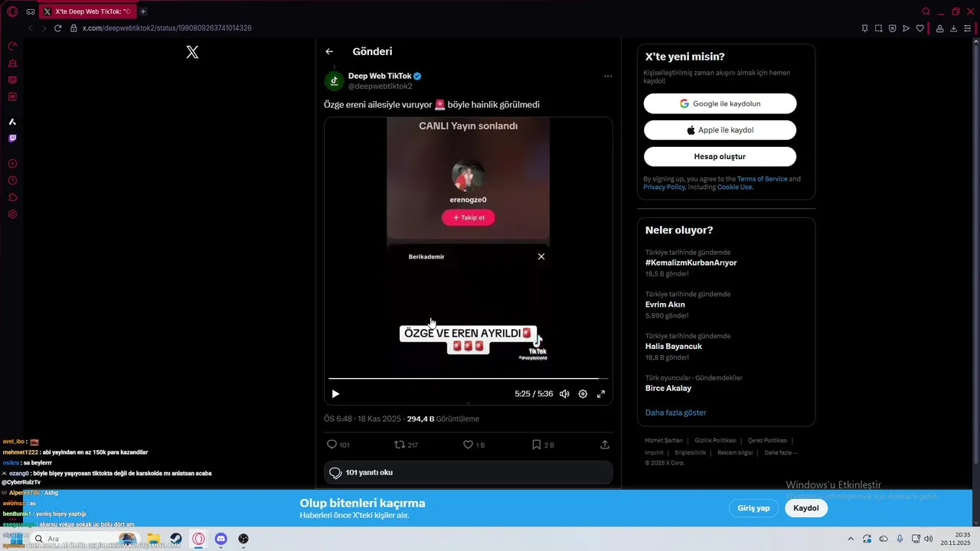Open GX Control speedometer icon in sidebar
The image size is (980, 551).
[x=12, y=47]
